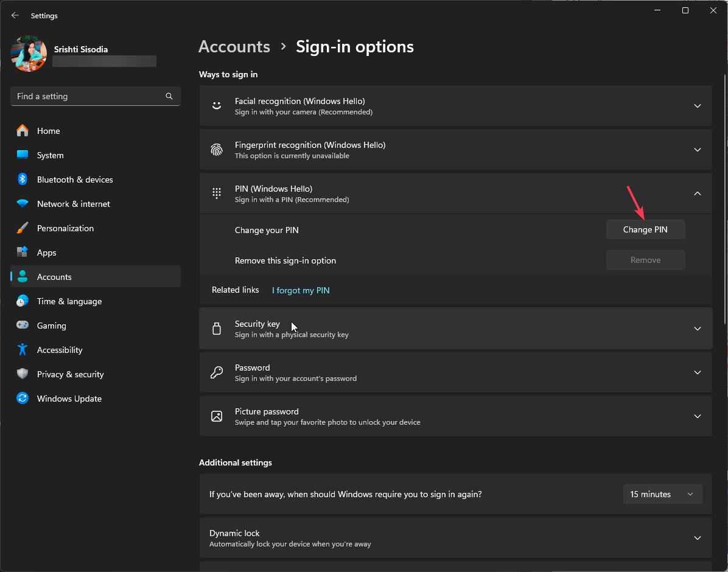Click the user profile avatar picture

click(x=29, y=54)
